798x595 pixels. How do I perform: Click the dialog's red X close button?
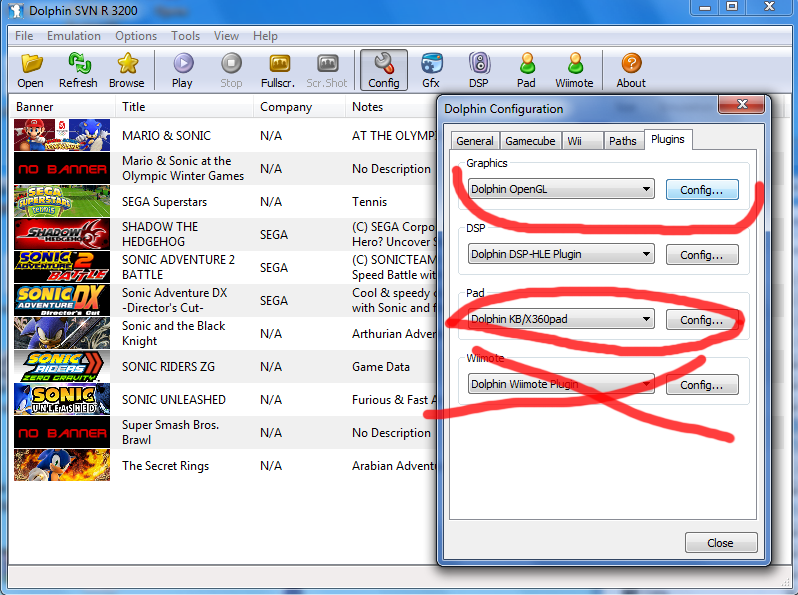coord(742,104)
